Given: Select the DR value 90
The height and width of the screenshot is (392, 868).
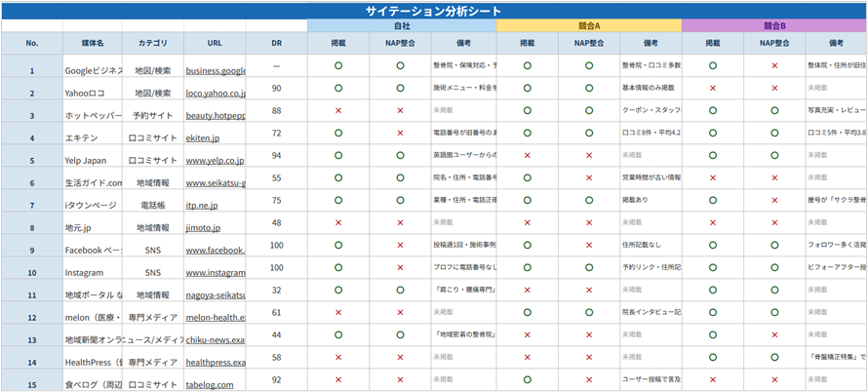Looking at the screenshot, I should tap(277, 88).
